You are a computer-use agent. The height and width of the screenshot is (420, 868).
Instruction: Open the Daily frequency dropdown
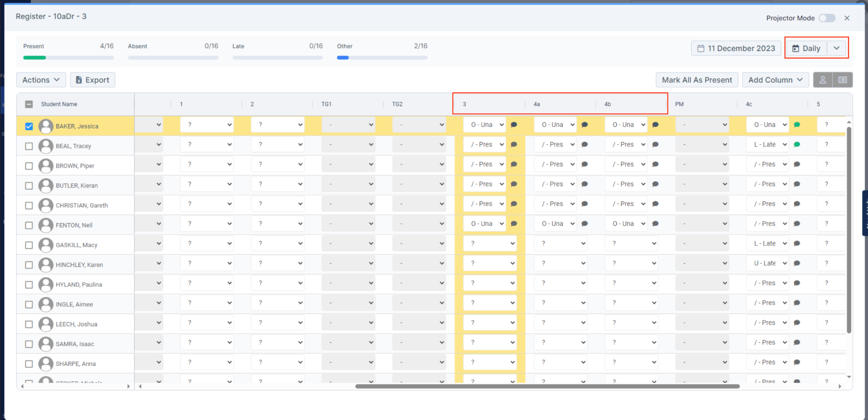pos(837,48)
